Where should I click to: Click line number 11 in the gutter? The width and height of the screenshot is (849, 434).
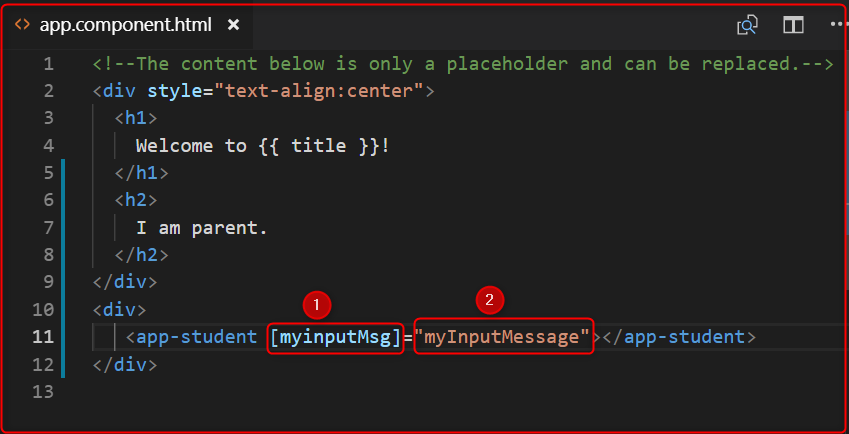click(x=43, y=337)
